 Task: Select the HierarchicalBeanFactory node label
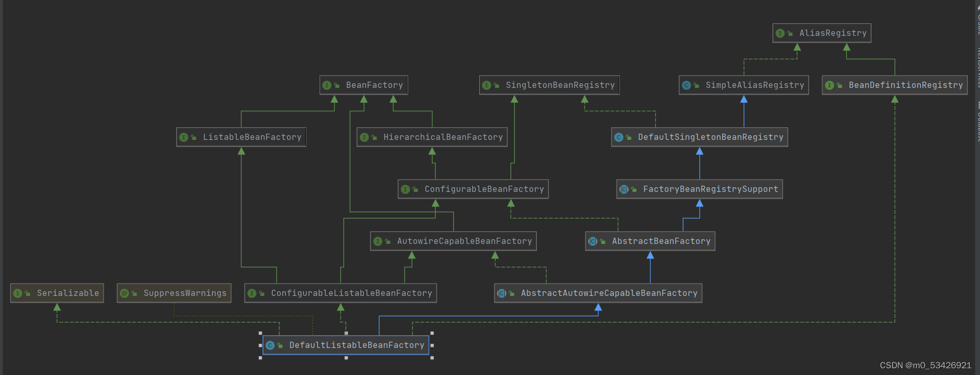pyautogui.click(x=443, y=137)
